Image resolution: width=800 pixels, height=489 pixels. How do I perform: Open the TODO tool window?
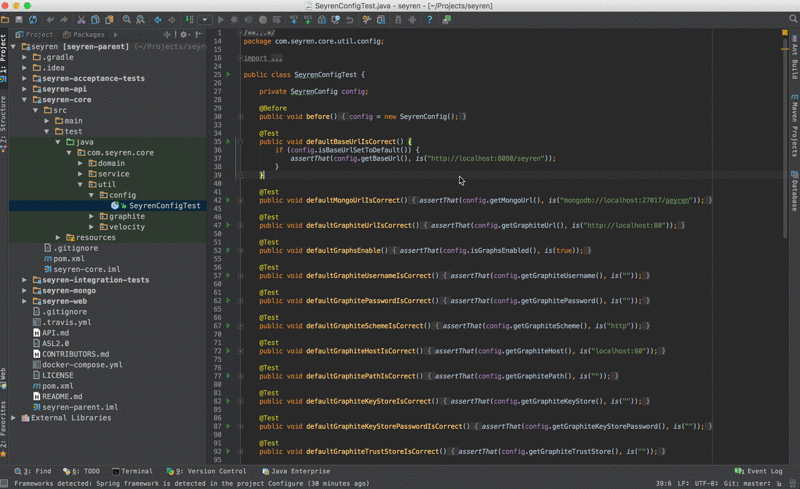point(81,471)
